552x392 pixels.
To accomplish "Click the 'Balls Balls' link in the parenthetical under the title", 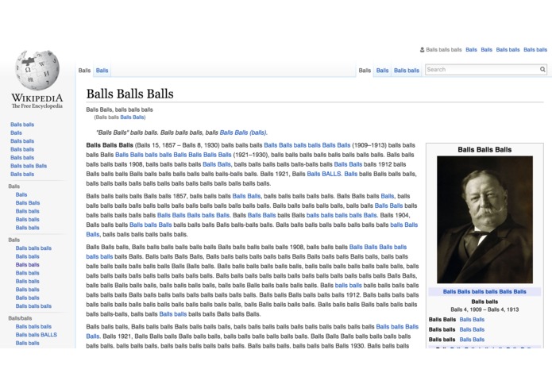I will (x=132, y=117).
